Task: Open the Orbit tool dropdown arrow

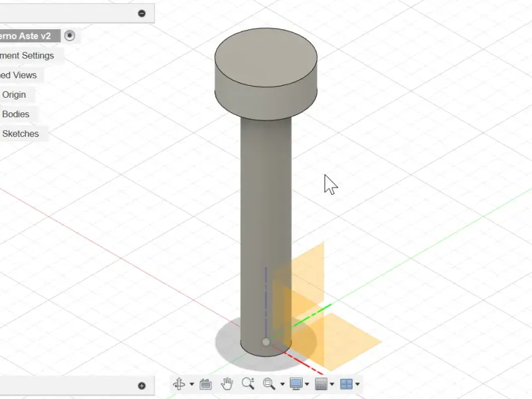Action: [x=192, y=384]
